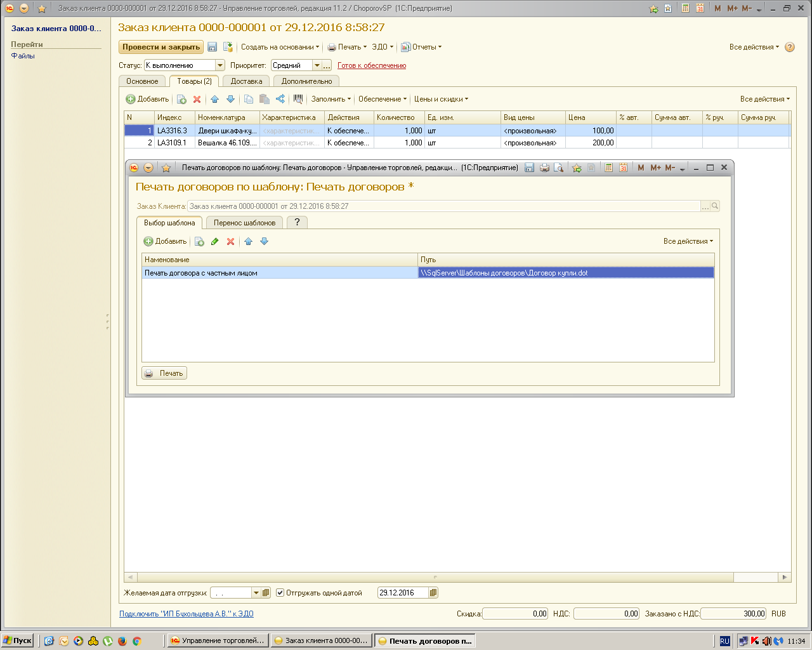The width and height of the screenshot is (812, 650).
Task: Open the Заполнить dropdown menu
Action: (331, 99)
